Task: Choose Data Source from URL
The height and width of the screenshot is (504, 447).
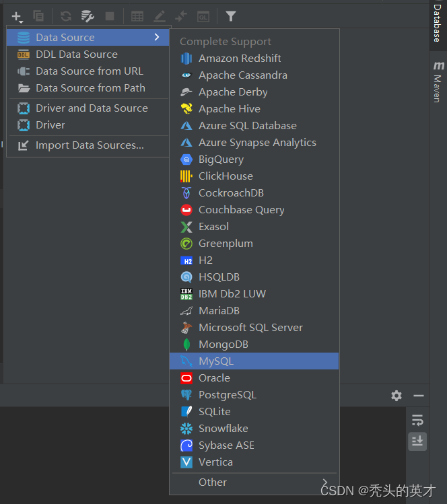Action: [88, 71]
